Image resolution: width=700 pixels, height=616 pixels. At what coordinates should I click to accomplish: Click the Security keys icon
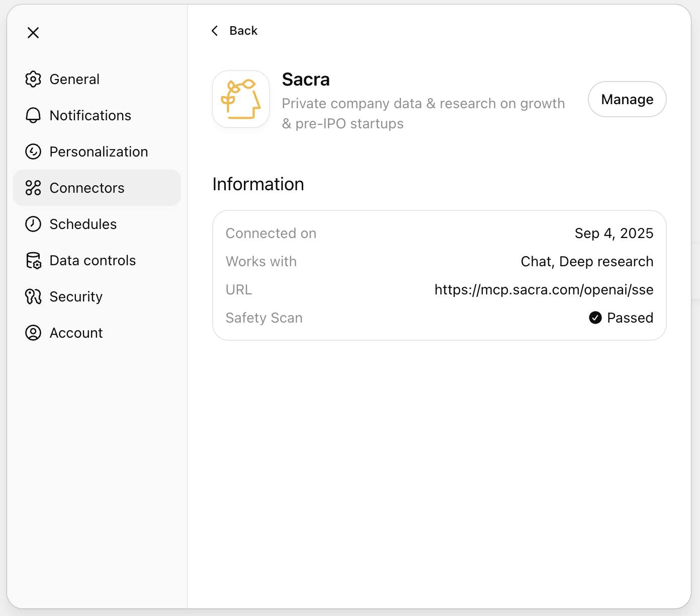pos(33,296)
